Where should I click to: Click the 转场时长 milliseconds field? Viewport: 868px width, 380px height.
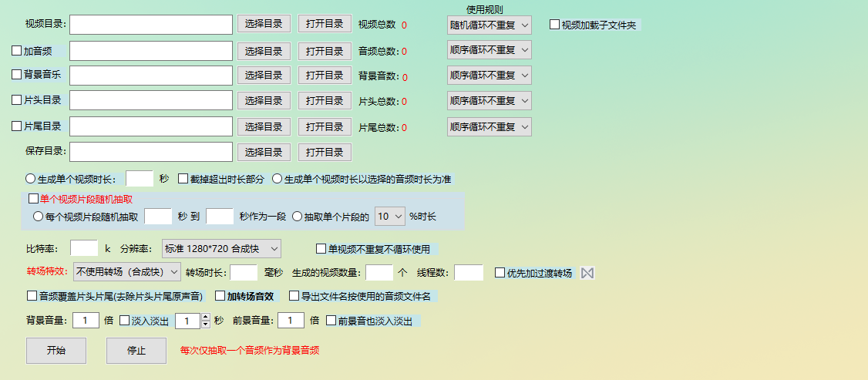244,272
